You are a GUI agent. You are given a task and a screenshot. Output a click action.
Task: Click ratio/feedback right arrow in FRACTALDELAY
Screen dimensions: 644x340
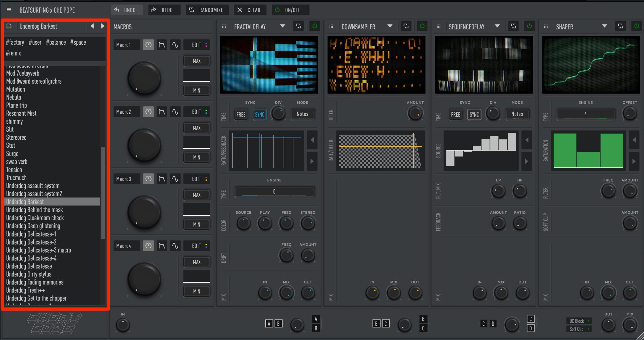(312, 161)
